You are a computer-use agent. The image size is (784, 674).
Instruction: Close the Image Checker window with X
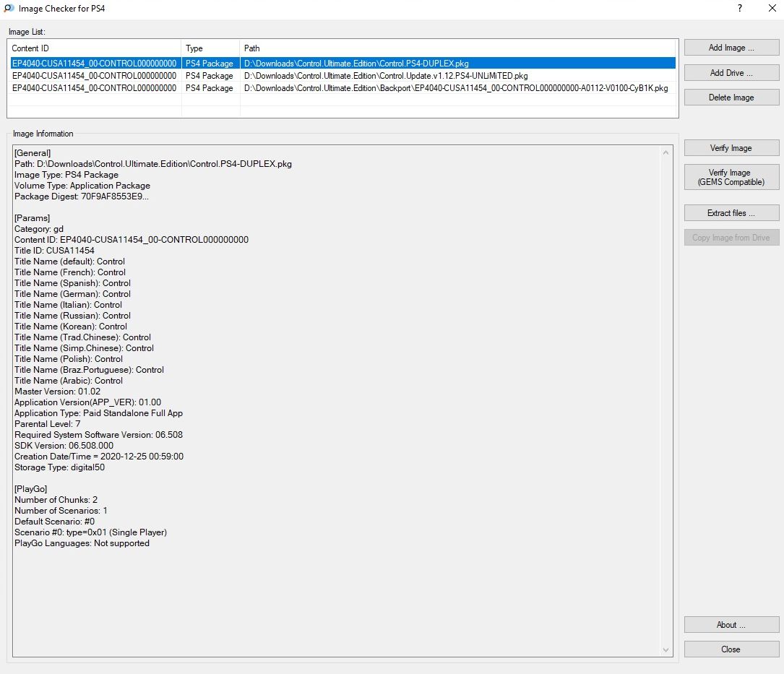tap(772, 8)
